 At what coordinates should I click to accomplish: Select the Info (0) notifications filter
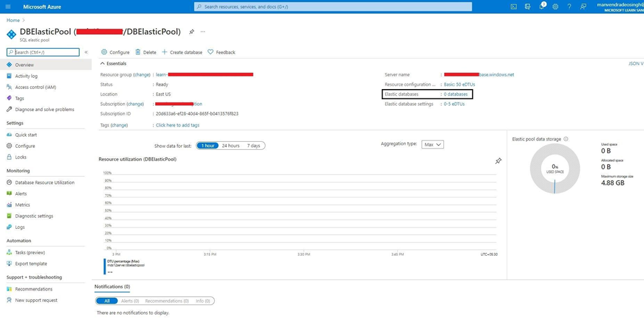click(203, 301)
